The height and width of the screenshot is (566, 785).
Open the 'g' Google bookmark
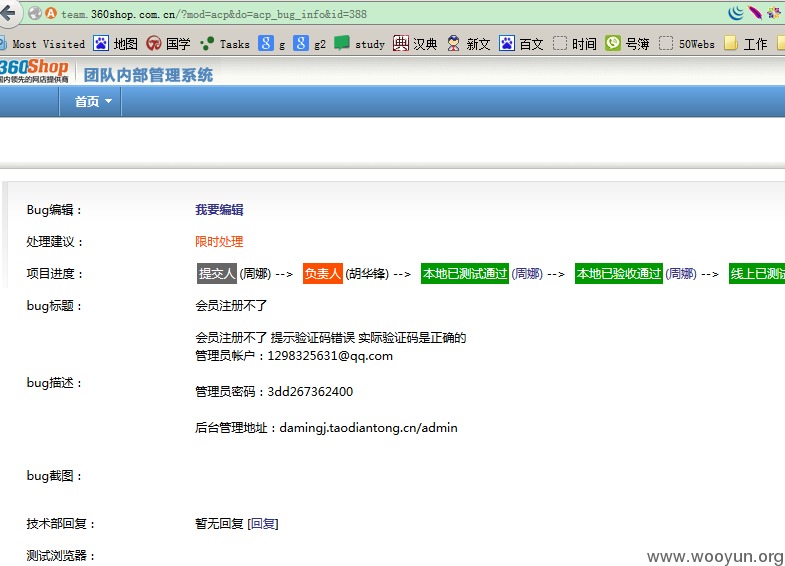272,44
